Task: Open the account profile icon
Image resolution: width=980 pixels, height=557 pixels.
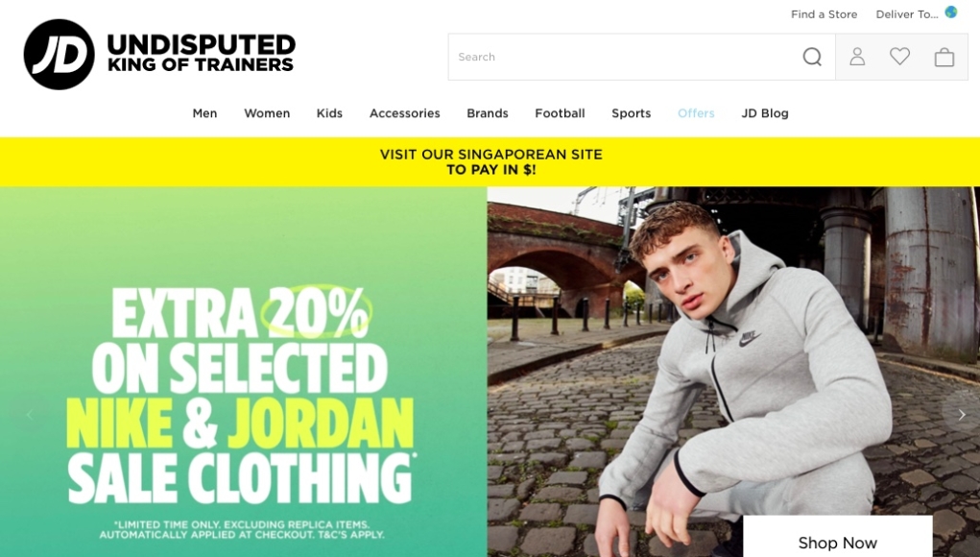Action: coord(857,57)
